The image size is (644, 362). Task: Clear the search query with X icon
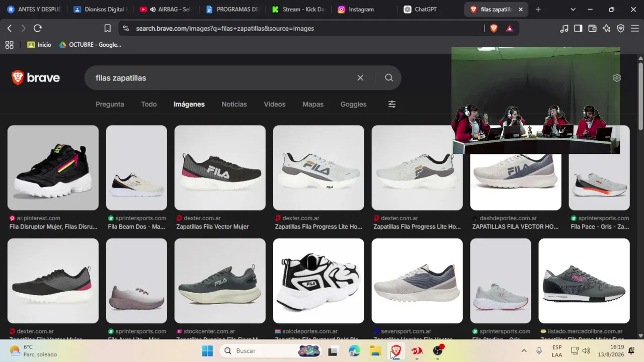pos(360,78)
